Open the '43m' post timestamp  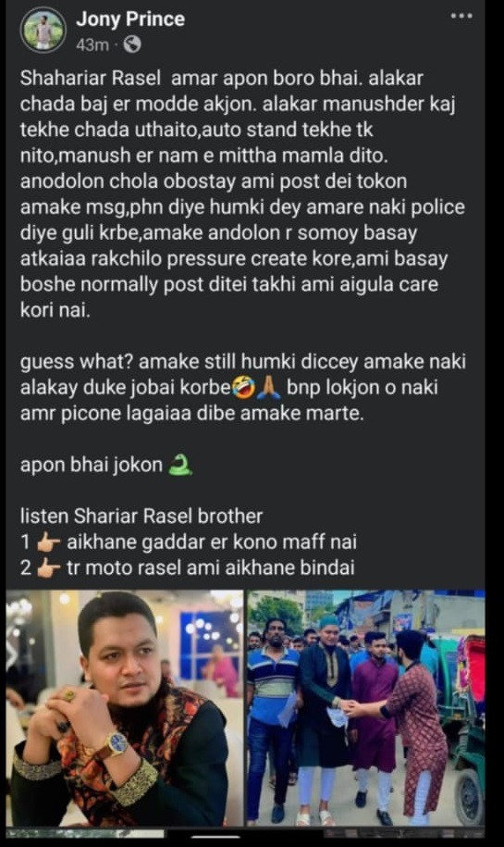[x=92, y=44]
